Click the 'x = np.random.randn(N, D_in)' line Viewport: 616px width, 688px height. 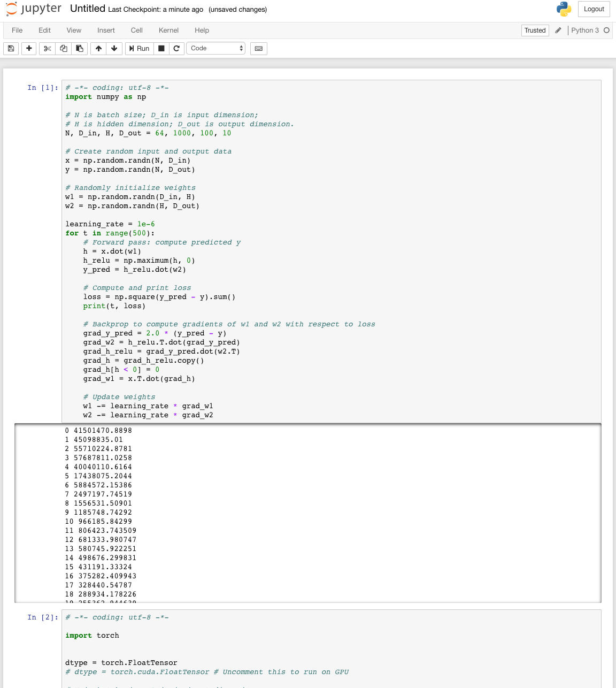[128, 160]
